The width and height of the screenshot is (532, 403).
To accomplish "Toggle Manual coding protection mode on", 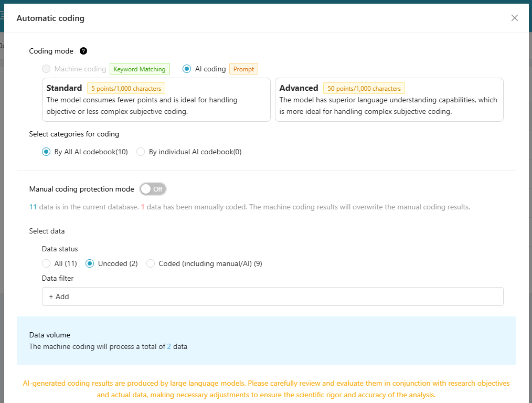I will [153, 189].
